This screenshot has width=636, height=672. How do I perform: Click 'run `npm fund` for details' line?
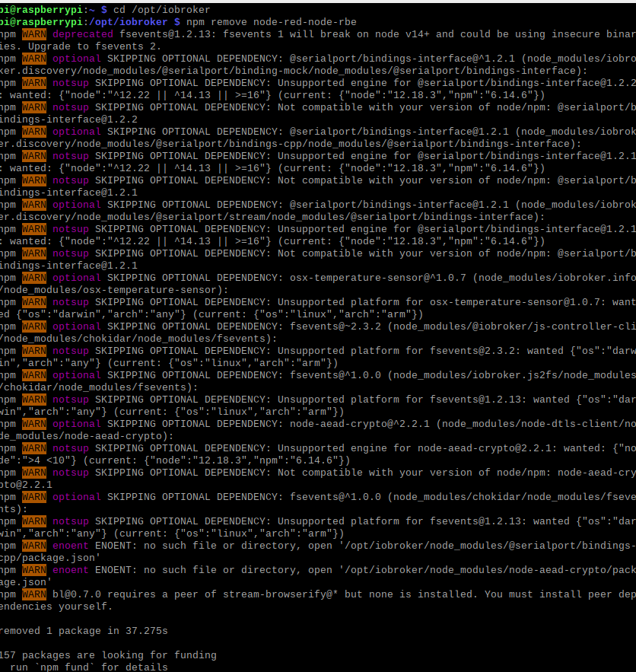[89, 667]
